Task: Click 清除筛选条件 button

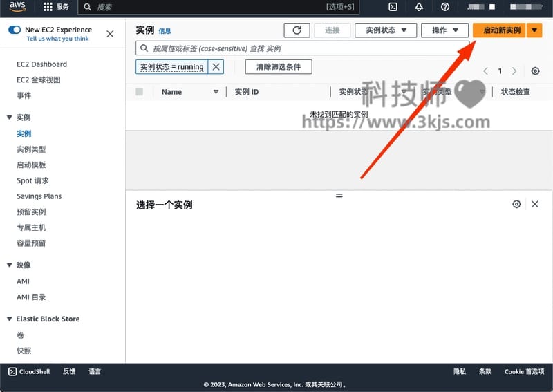Action: (279, 66)
